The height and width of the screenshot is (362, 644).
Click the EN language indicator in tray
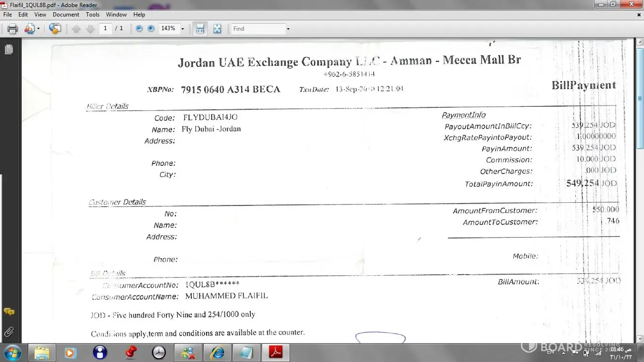click(x=550, y=352)
